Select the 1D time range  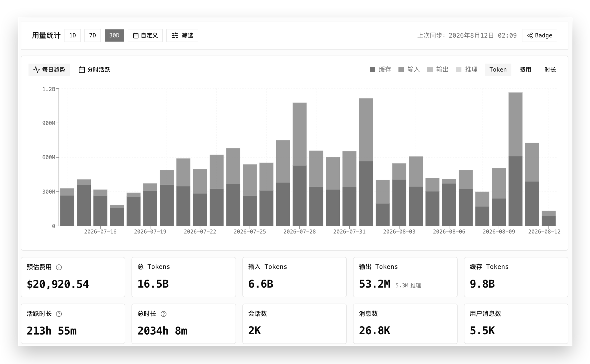72,35
